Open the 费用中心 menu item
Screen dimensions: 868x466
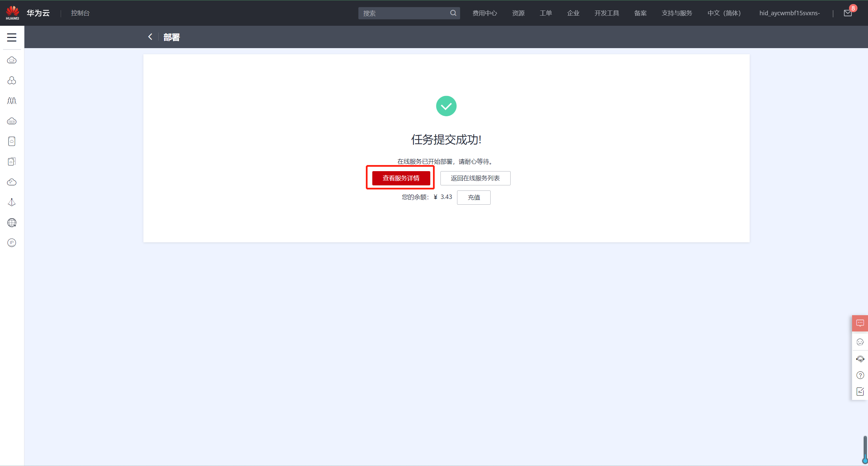click(x=485, y=13)
